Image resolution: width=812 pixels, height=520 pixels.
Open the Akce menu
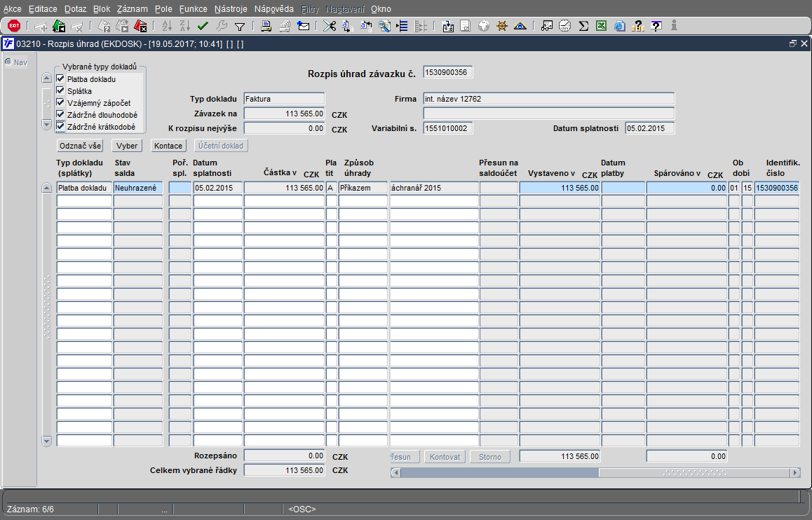(x=13, y=9)
